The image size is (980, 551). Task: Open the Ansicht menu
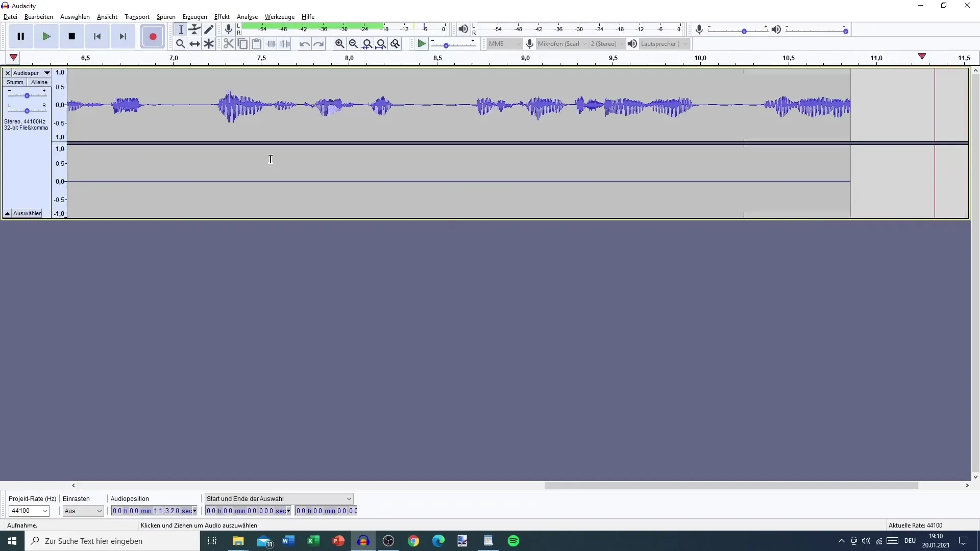(107, 17)
